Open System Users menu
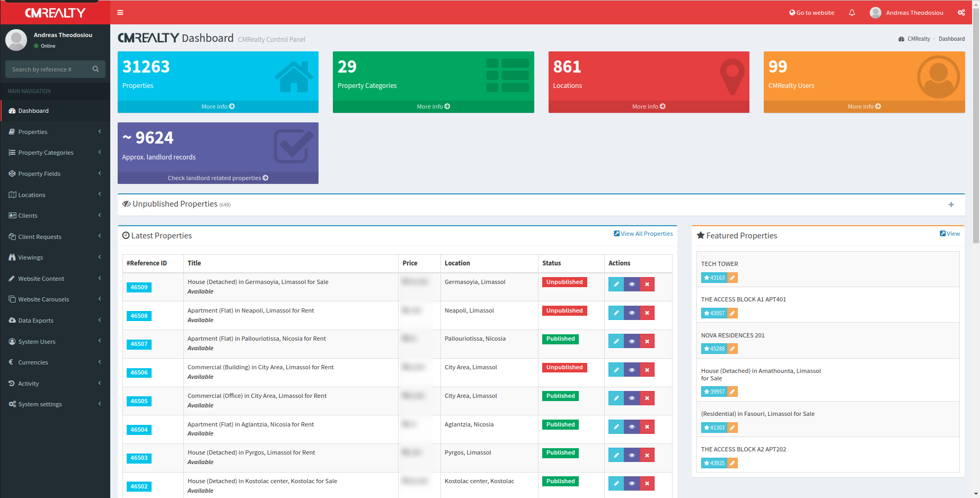This screenshot has height=498, width=980. pos(55,342)
